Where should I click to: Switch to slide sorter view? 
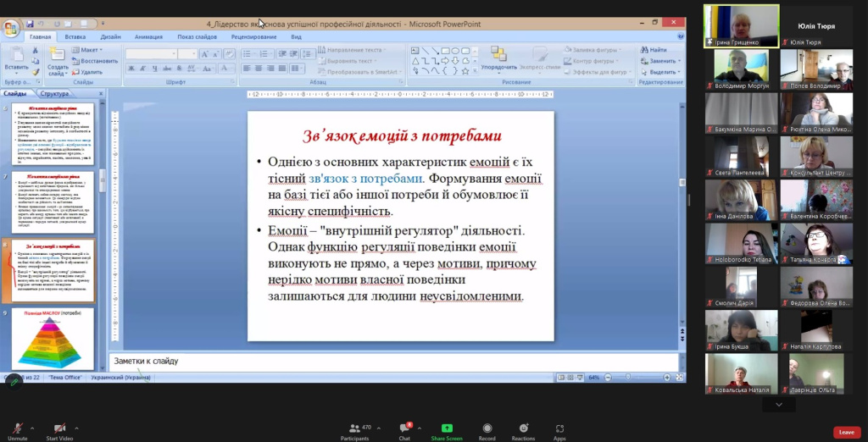[570, 378]
